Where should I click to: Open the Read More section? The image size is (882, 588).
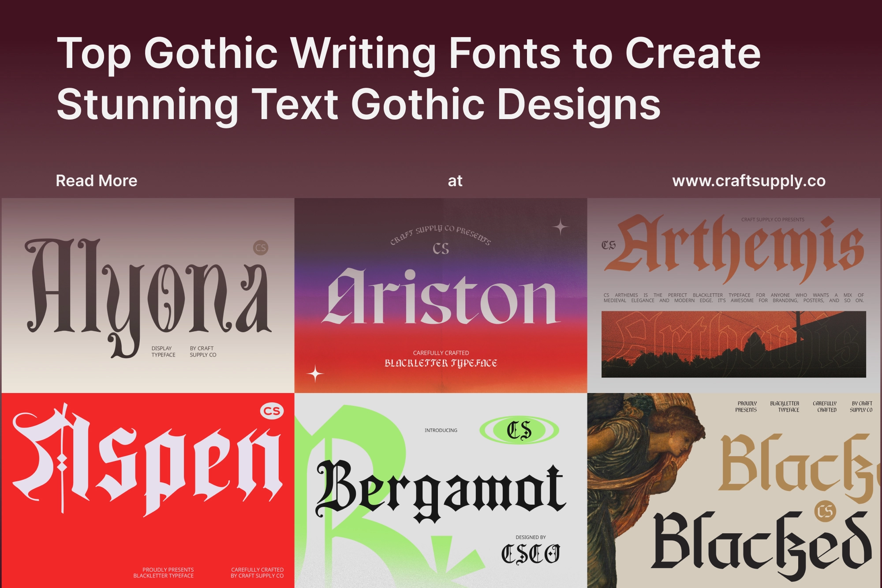[x=96, y=181]
